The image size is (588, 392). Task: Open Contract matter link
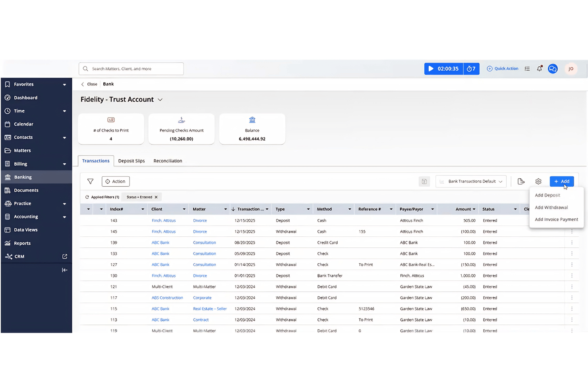pos(201,320)
